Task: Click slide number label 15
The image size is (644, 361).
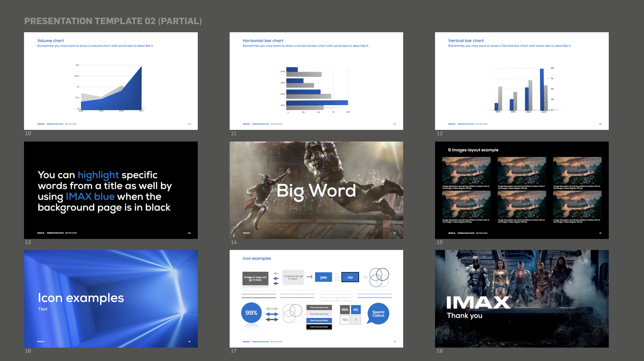Action: [439, 242]
